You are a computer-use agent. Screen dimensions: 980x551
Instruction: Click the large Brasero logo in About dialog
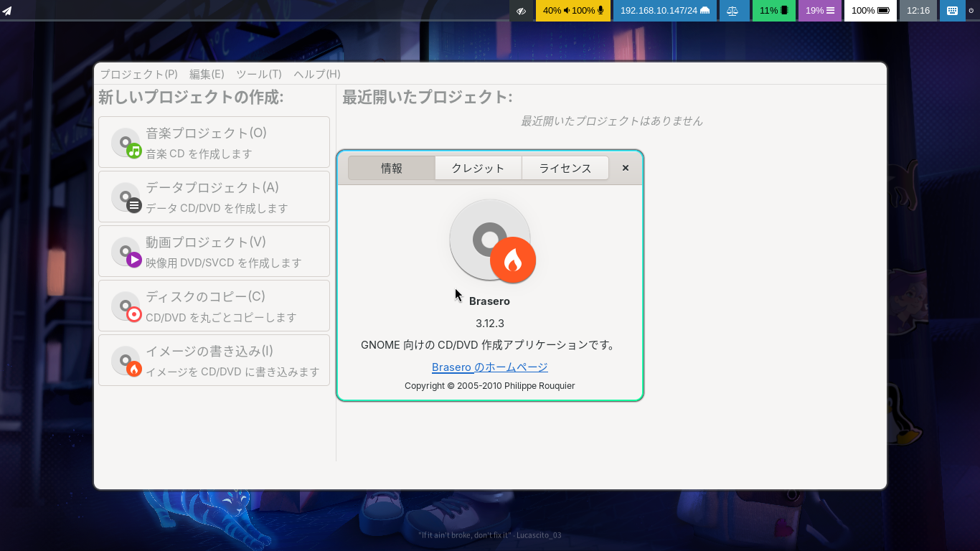(x=493, y=241)
